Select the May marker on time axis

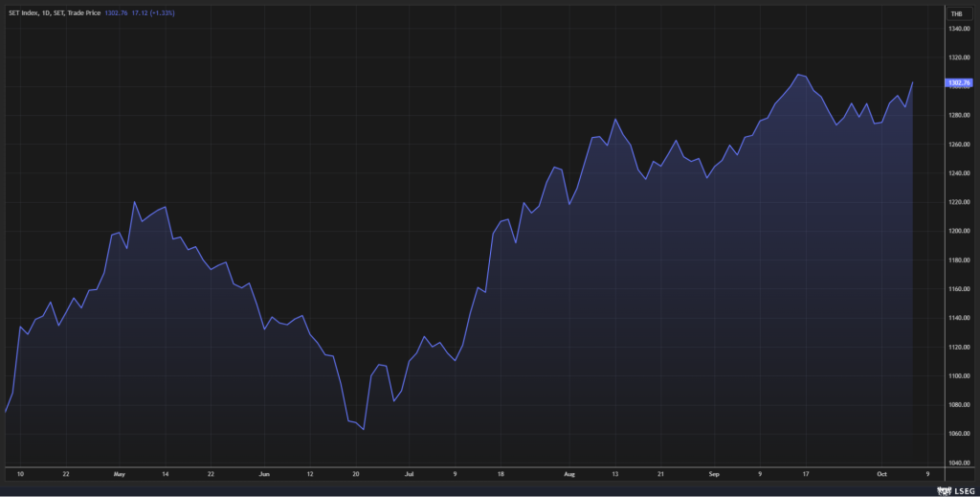(119, 473)
